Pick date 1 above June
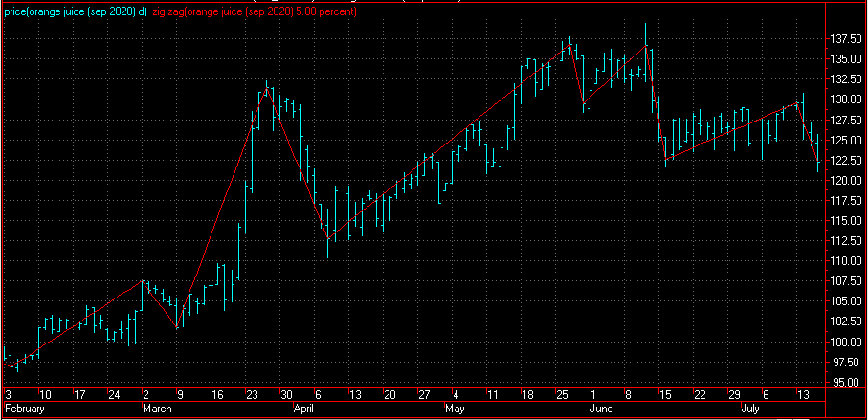 594,395
